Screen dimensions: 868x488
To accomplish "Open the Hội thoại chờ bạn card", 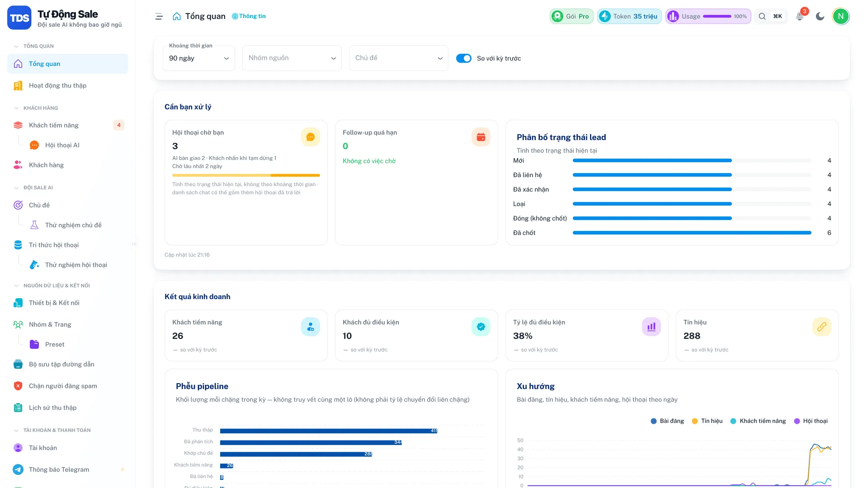I will pos(246,183).
